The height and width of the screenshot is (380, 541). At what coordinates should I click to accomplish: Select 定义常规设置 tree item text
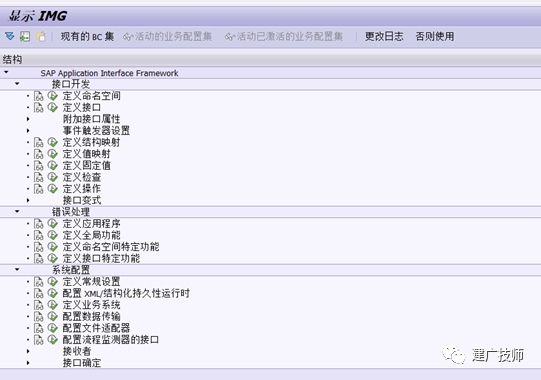pyautogui.click(x=91, y=282)
